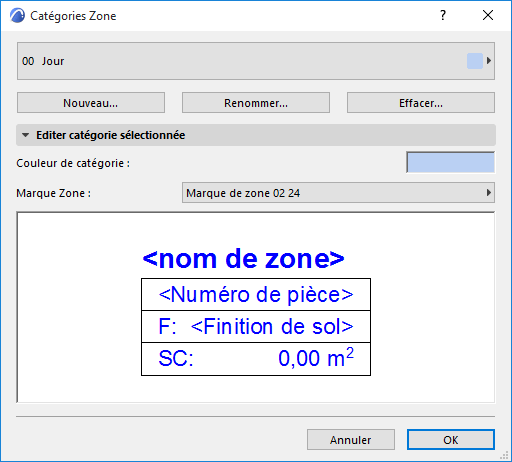Click the 'Couleur de catégorie :' label
The height and width of the screenshot is (462, 512).
(73, 163)
